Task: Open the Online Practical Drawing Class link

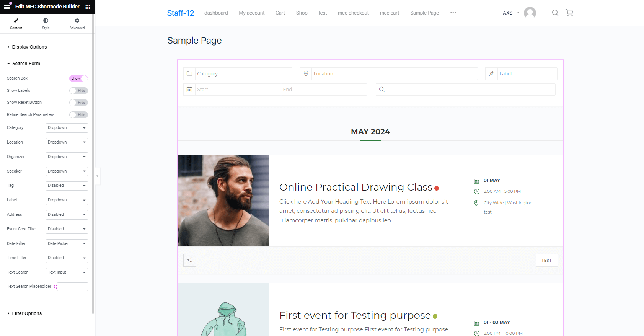Action: [x=355, y=187]
